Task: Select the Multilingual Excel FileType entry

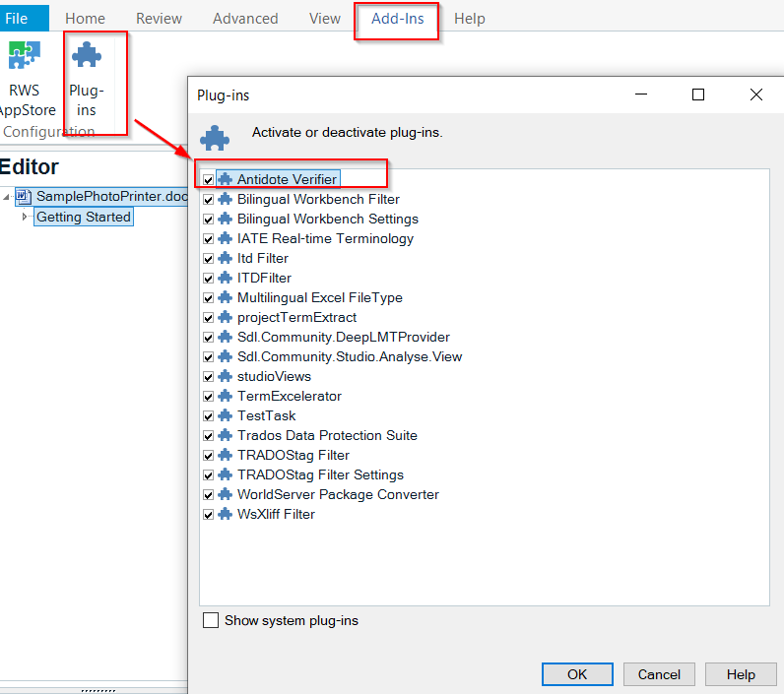Action: 320,297
